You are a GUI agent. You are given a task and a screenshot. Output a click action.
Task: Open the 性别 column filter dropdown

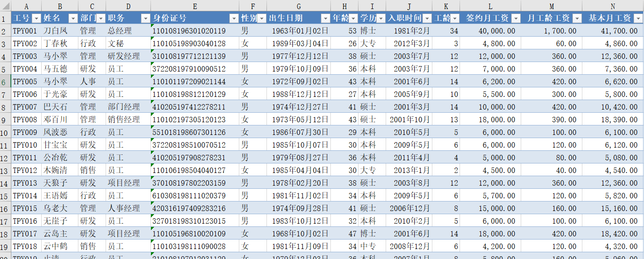tap(261, 19)
